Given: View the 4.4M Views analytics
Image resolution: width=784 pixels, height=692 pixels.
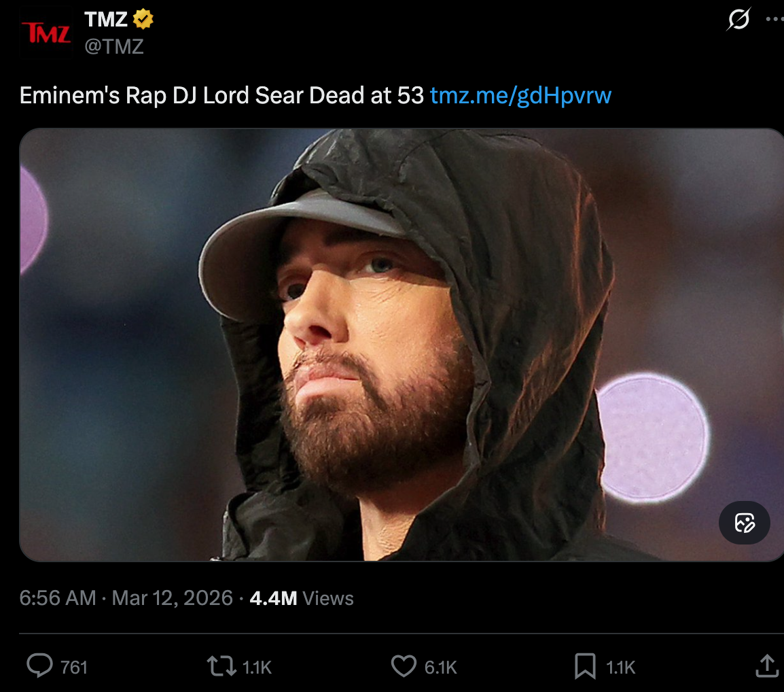Looking at the screenshot, I should click(x=302, y=598).
